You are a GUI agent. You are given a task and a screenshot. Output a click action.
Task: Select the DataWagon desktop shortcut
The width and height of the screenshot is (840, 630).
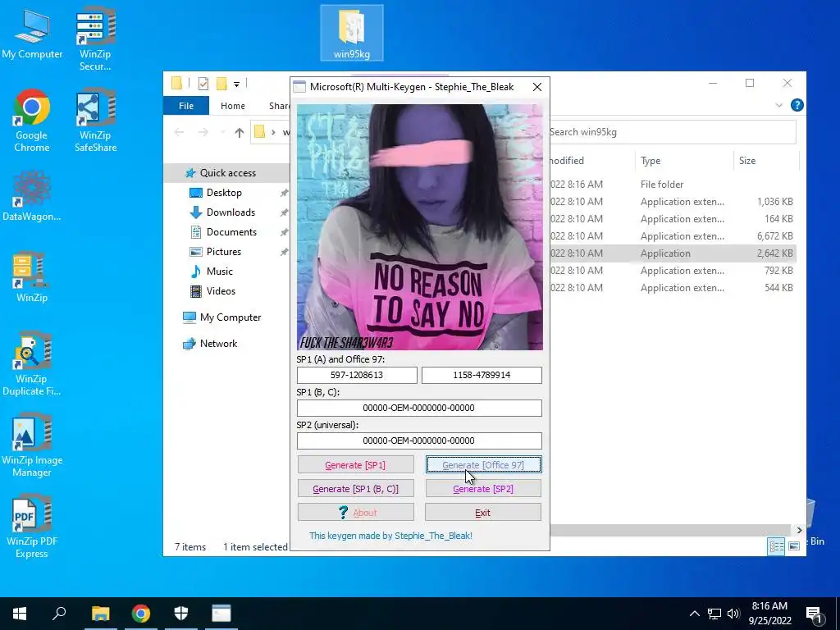click(x=32, y=195)
